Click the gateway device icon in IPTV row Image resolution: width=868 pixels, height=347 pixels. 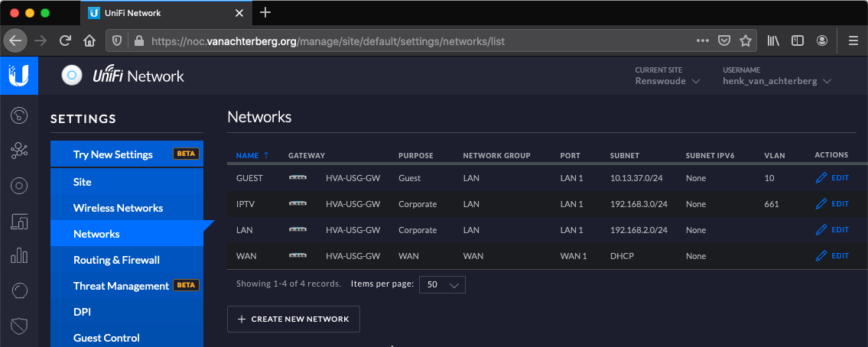click(x=297, y=204)
